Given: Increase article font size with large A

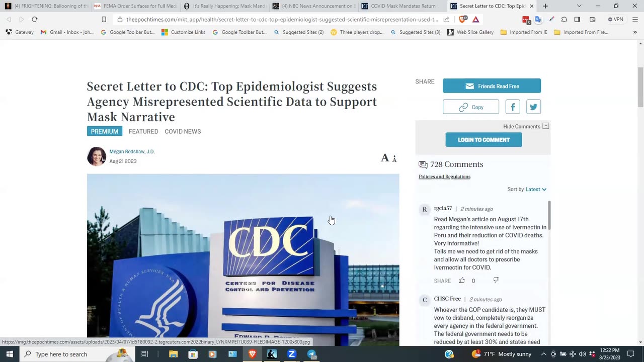Looking at the screenshot, I should click(x=385, y=158).
